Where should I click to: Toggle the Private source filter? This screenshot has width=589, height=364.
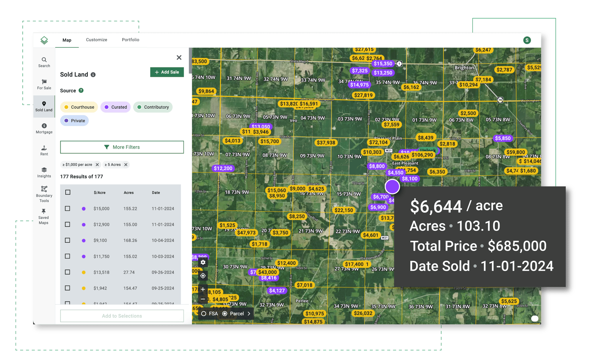coord(75,120)
